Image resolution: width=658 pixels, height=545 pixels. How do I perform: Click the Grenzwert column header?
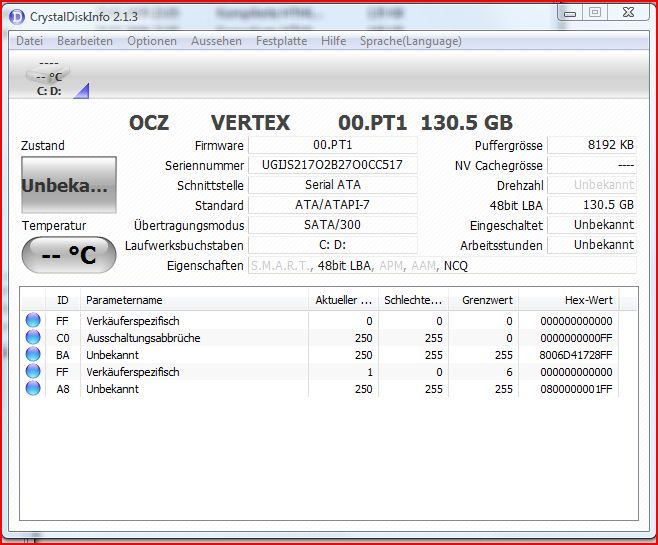pyautogui.click(x=483, y=300)
